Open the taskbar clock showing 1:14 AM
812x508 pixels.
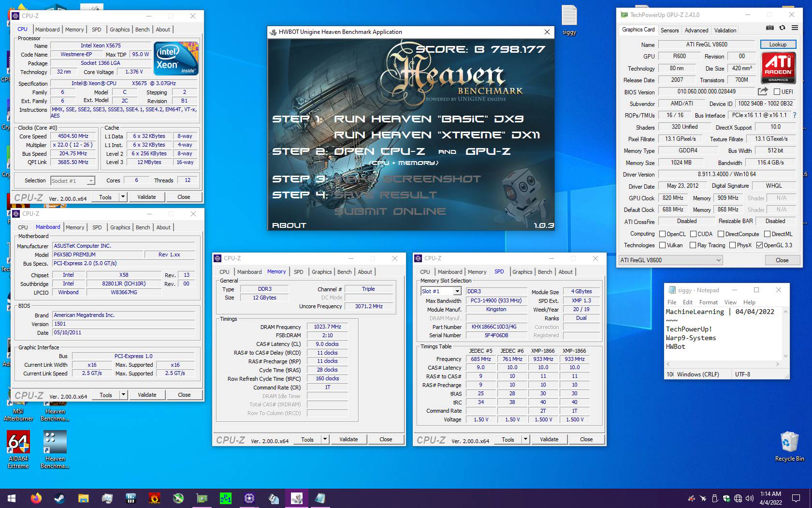tap(770, 498)
